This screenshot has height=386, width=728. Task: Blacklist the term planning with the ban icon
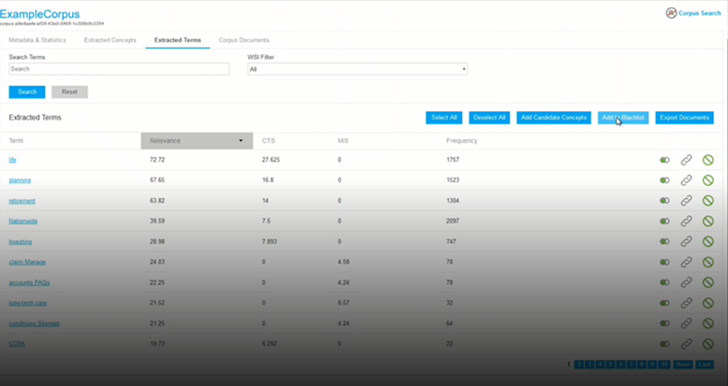tap(708, 180)
